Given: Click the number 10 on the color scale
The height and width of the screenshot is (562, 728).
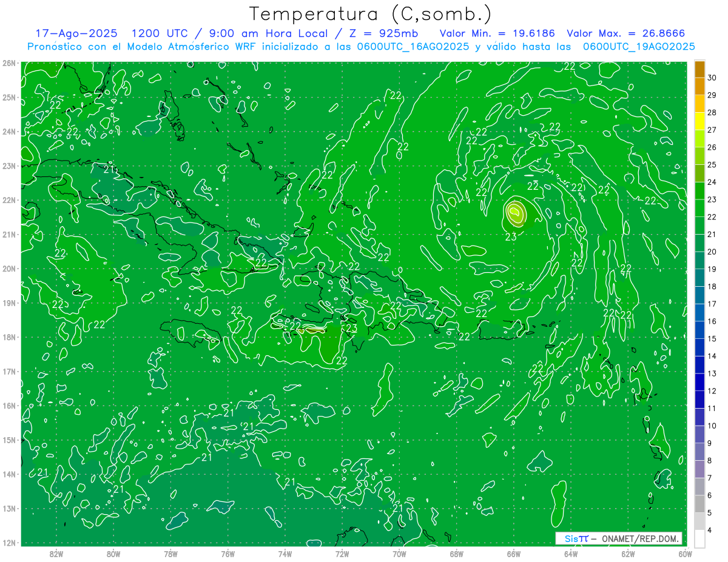Looking at the screenshot, I should [712, 426].
